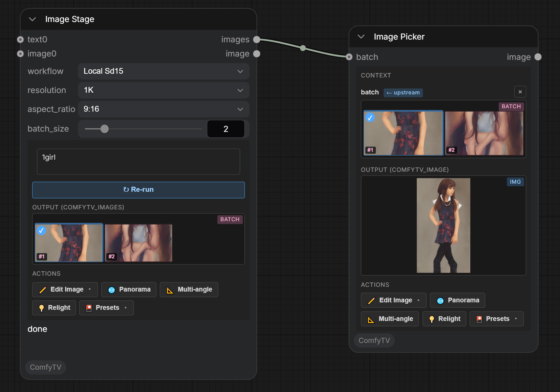Select thumbnail #1 in Image Picker batch
Image resolution: width=560 pixels, height=392 pixels.
coord(403,133)
